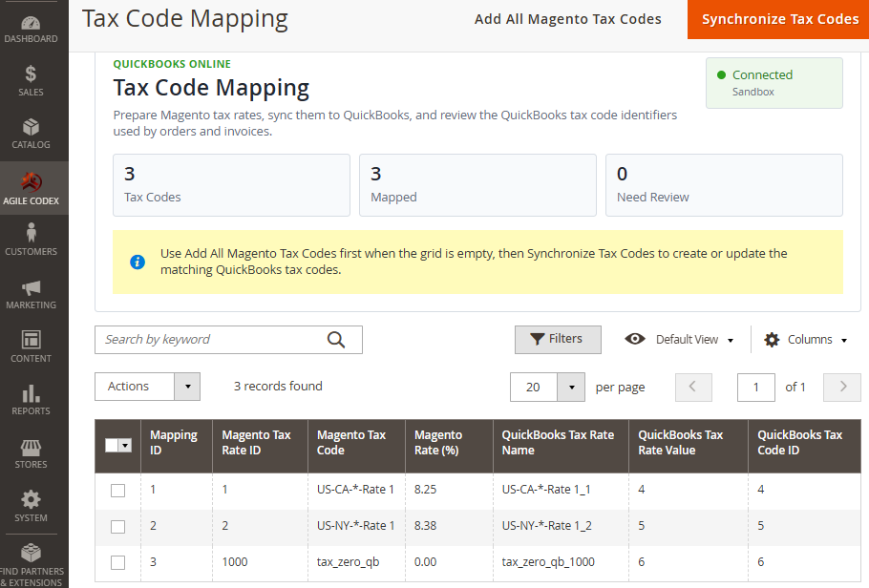Click the Mapped summary card
The height and width of the screenshot is (588, 869).
477,185
